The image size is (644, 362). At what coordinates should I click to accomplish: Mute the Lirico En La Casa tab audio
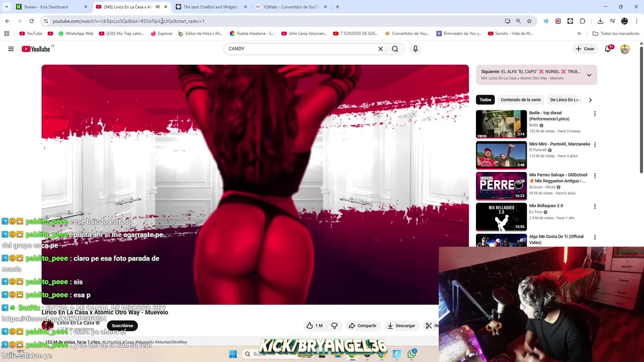tap(157, 7)
